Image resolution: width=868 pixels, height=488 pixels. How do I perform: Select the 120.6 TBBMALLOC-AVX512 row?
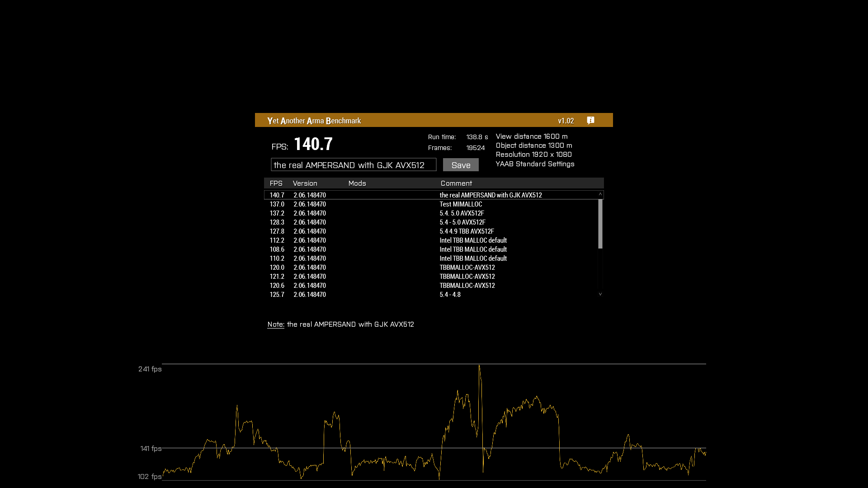tap(431, 286)
